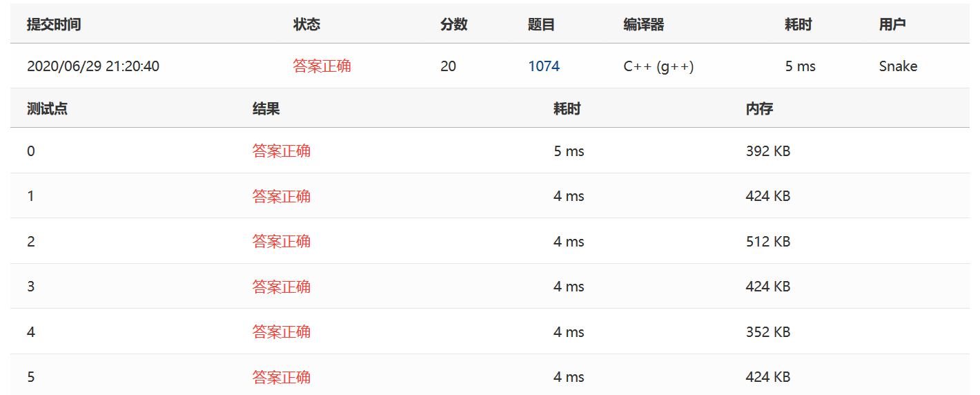Click test point number 1
This screenshot has width=980, height=395.
pyautogui.click(x=31, y=196)
